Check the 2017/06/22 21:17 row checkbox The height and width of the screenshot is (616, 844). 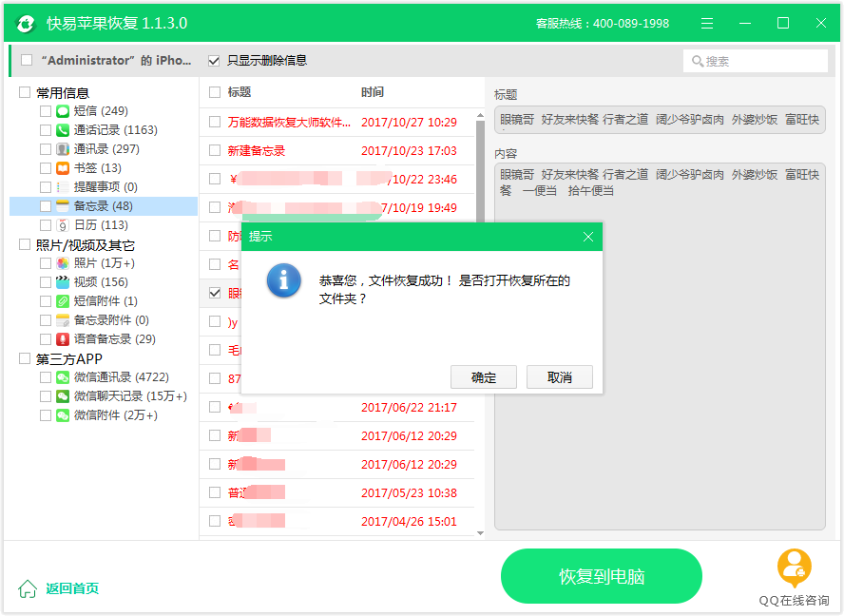pos(215,407)
